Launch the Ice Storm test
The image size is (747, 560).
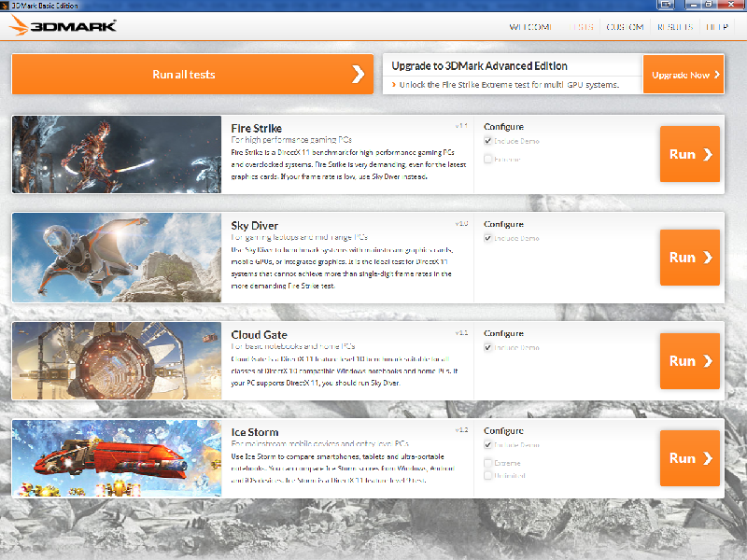pos(690,458)
